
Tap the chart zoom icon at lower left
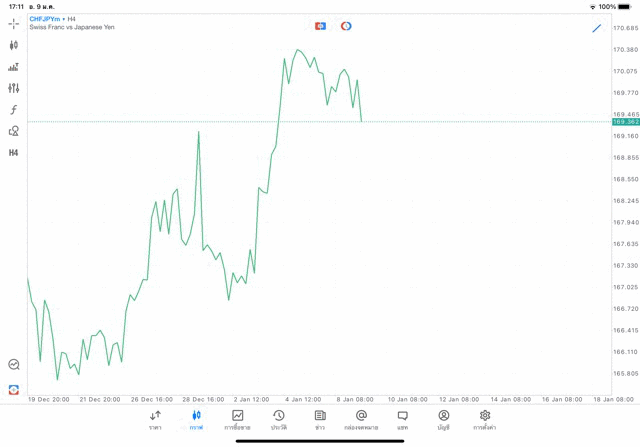click(x=13, y=365)
